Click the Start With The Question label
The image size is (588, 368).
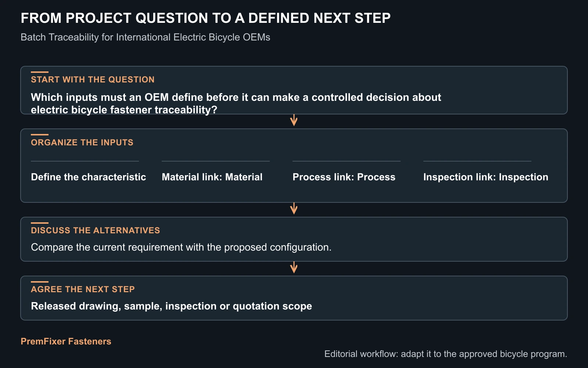tap(93, 79)
